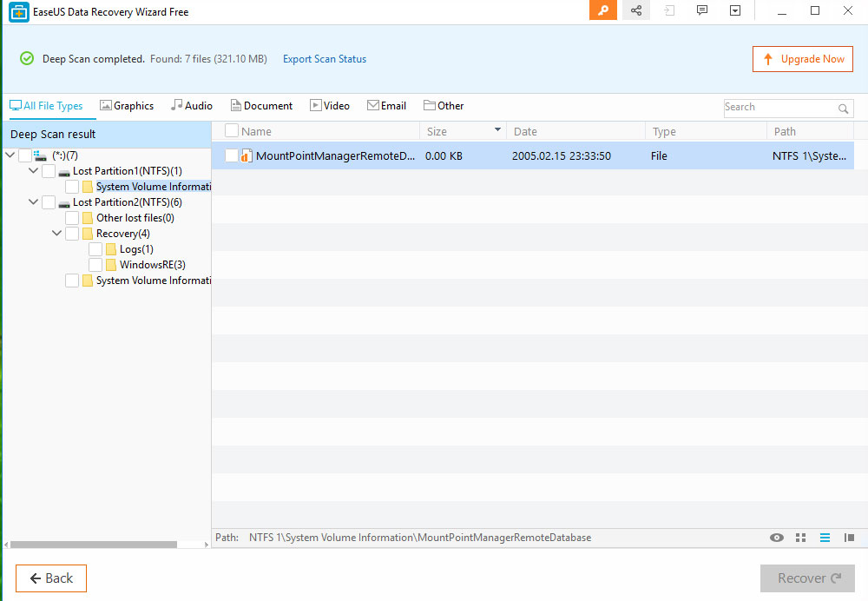
Task: Open the Size column sort dropdown arrow
Action: [x=497, y=129]
